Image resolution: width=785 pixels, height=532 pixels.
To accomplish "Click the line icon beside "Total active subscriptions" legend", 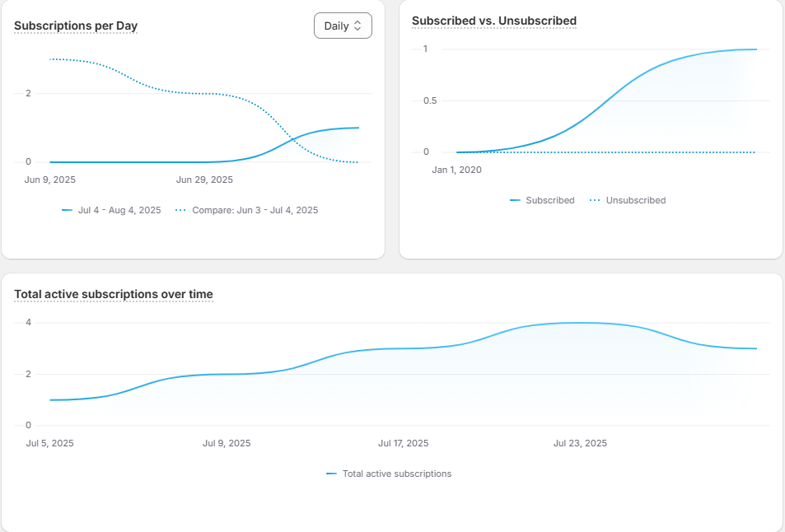I will (332, 474).
